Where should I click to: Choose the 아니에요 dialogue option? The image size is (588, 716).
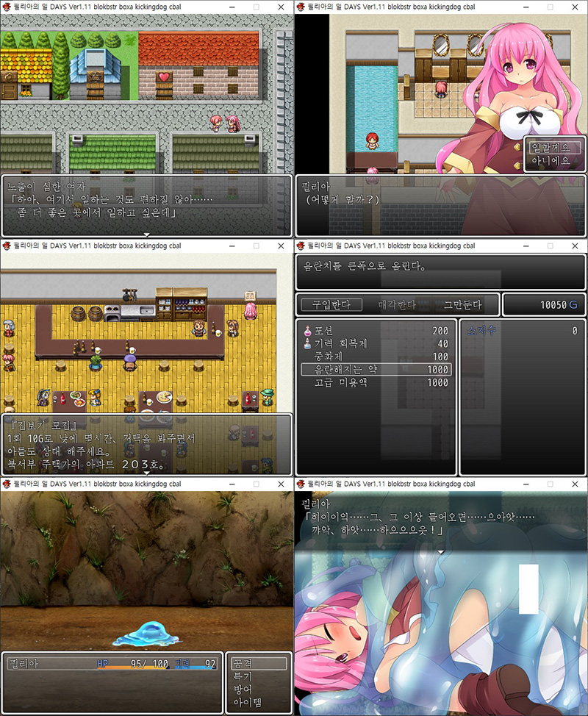[x=552, y=161]
